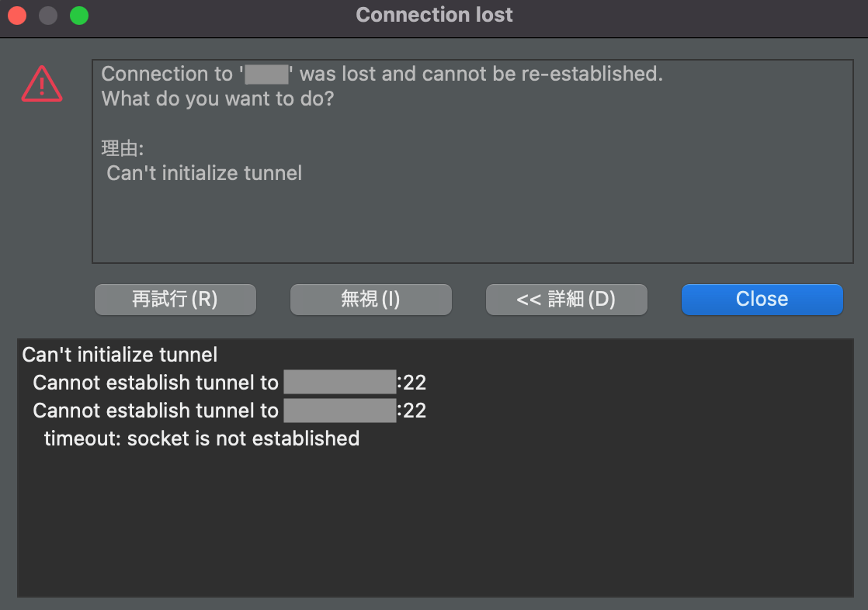Click the redacted connection name in message
868x610 pixels.
[267, 75]
